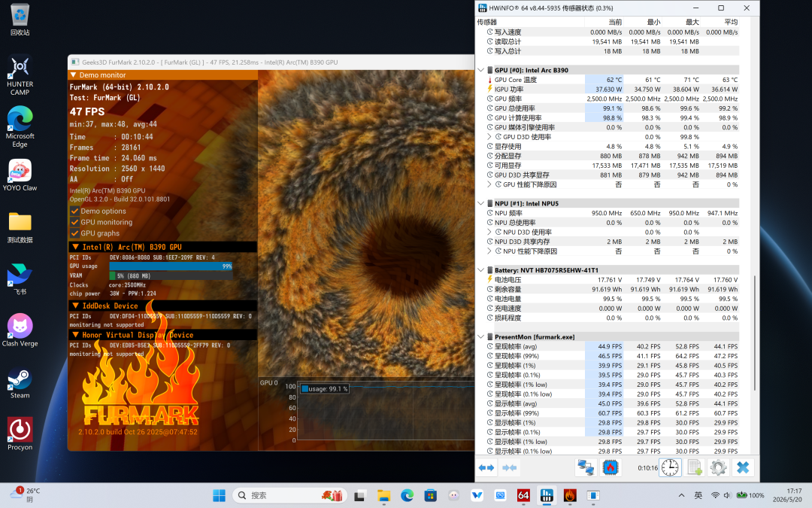Screen dimensions: 812x508
Task: Open input language 英 indicator
Action: pos(698,495)
